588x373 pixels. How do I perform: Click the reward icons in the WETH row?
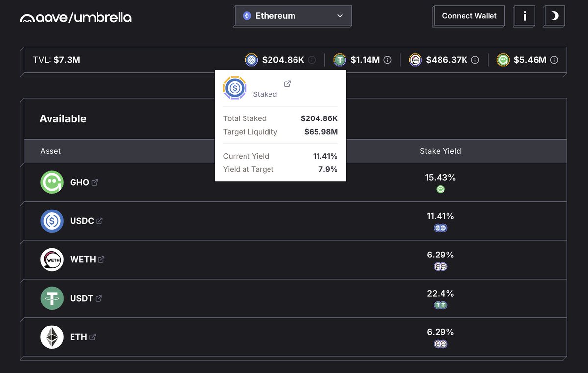[x=441, y=266]
